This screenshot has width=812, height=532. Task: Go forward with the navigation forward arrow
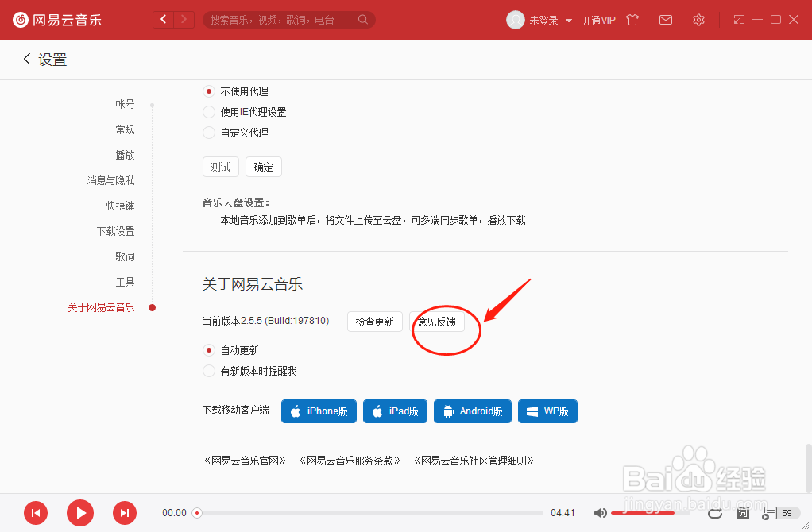click(184, 20)
